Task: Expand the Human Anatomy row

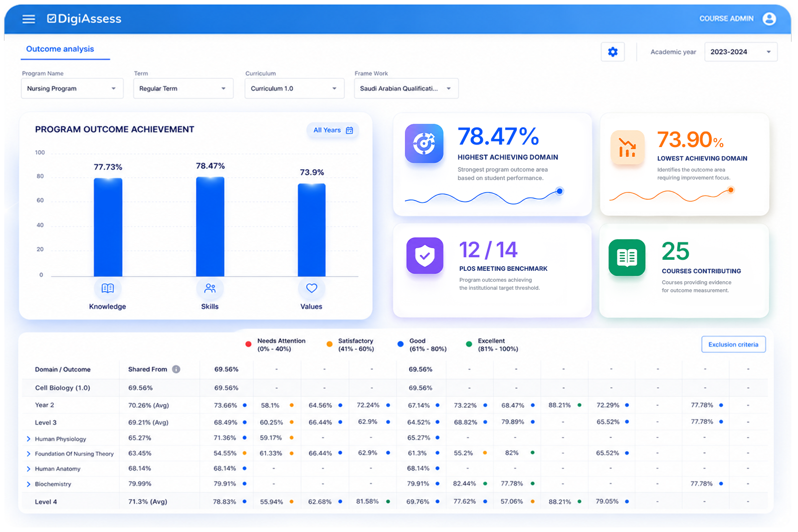Action: click(x=28, y=469)
